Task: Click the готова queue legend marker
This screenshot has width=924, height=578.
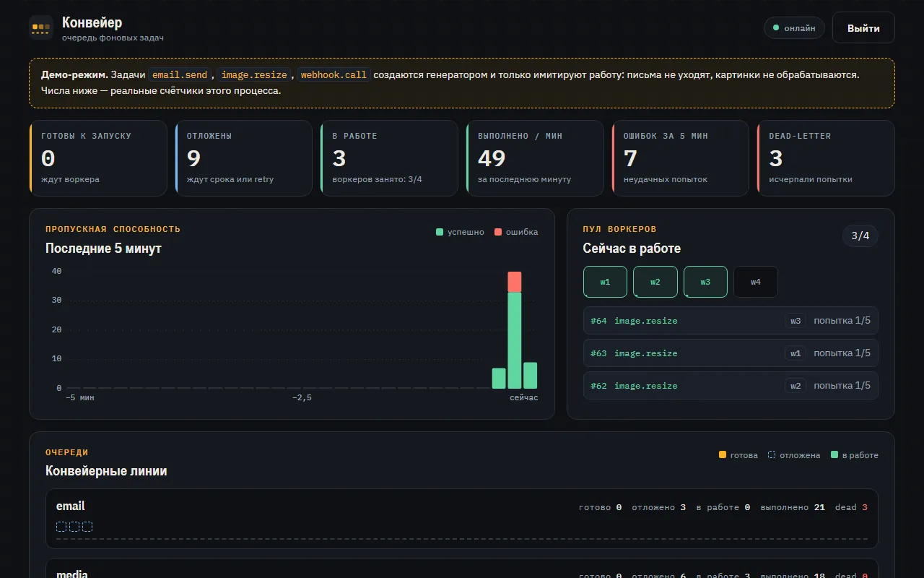Action: 723,455
